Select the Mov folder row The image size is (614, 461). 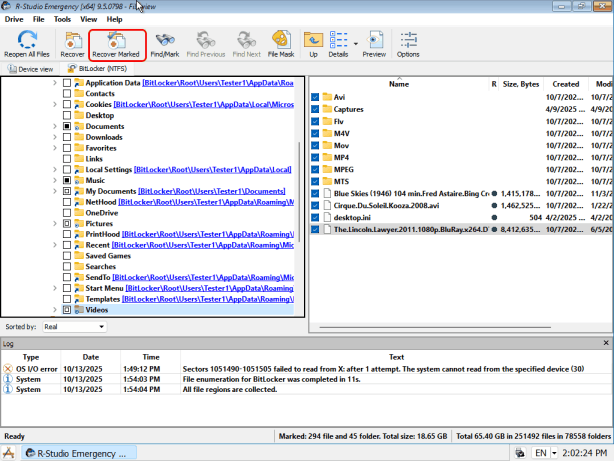tap(461, 145)
